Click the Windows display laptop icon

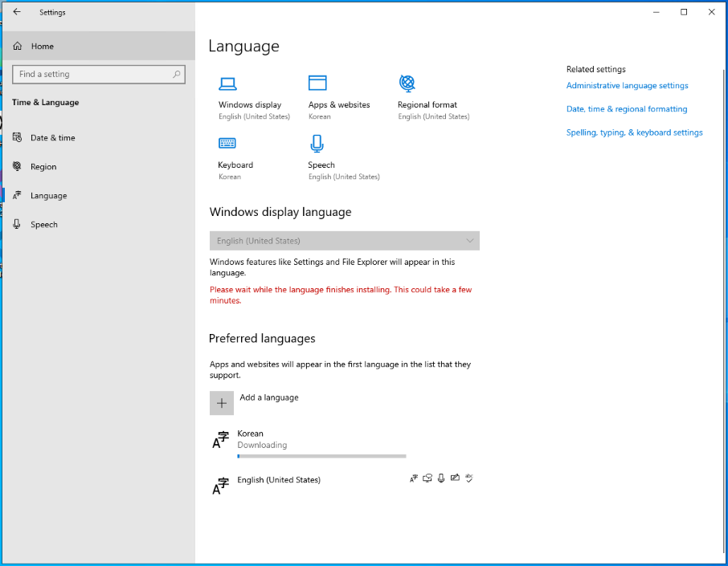point(227,83)
